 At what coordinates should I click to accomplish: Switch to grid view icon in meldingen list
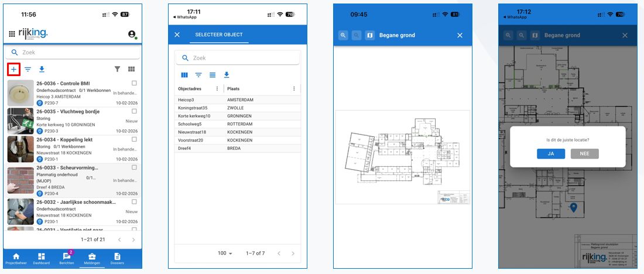132,69
